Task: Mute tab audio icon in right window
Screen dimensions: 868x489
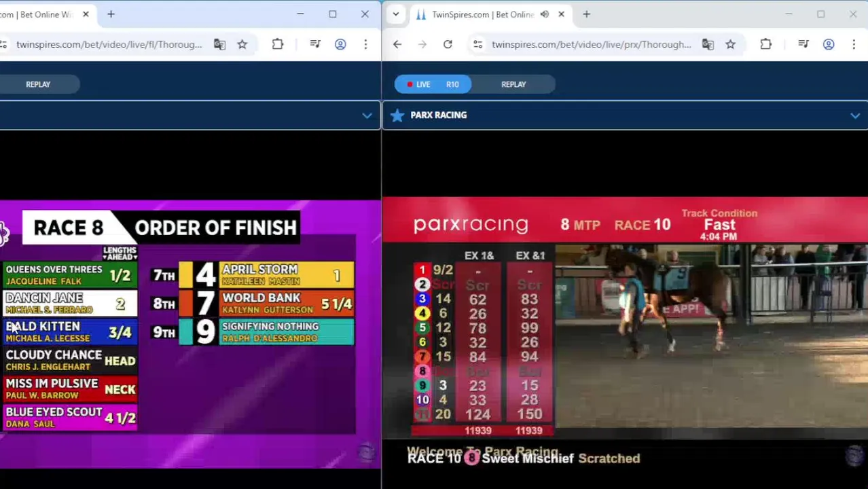Action: coord(544,14)
